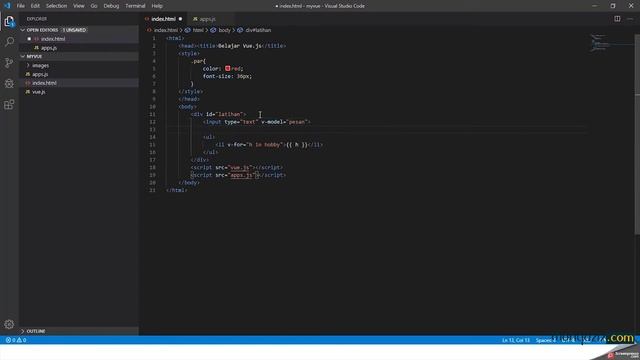Click the div#latihan breadcrumb item
640x360 pixels.
coord(258,30)
